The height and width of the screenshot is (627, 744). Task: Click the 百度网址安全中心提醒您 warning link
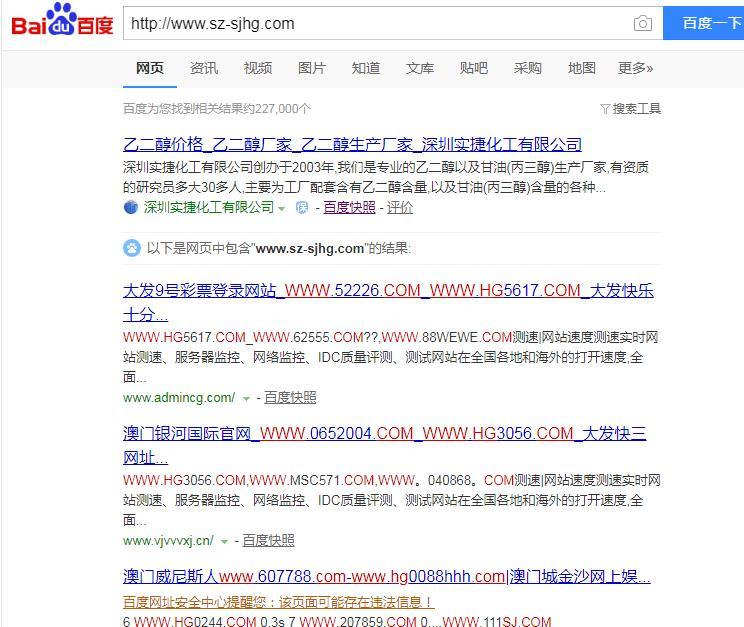[279, 602]
